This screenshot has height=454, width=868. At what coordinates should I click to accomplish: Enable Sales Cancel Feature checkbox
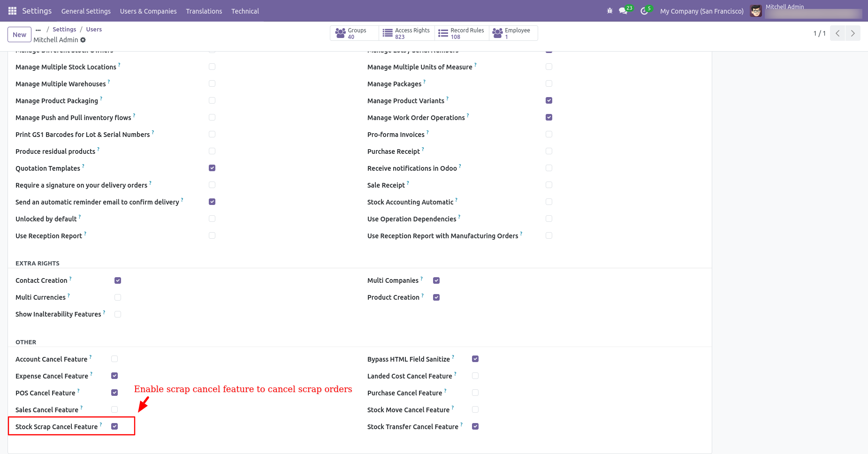pos(114,409)
